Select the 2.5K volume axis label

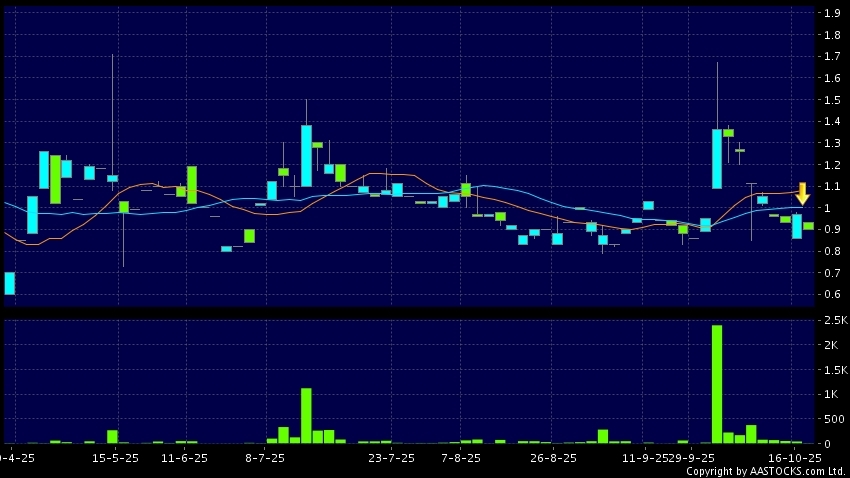coord(831,320)
